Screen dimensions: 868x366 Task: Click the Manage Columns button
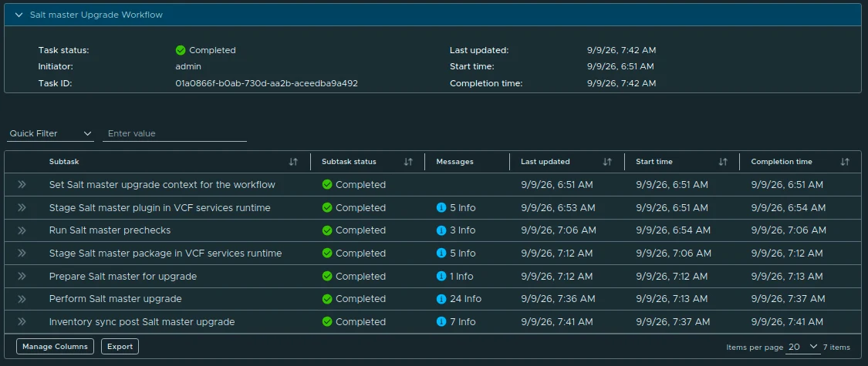(55, 347)
